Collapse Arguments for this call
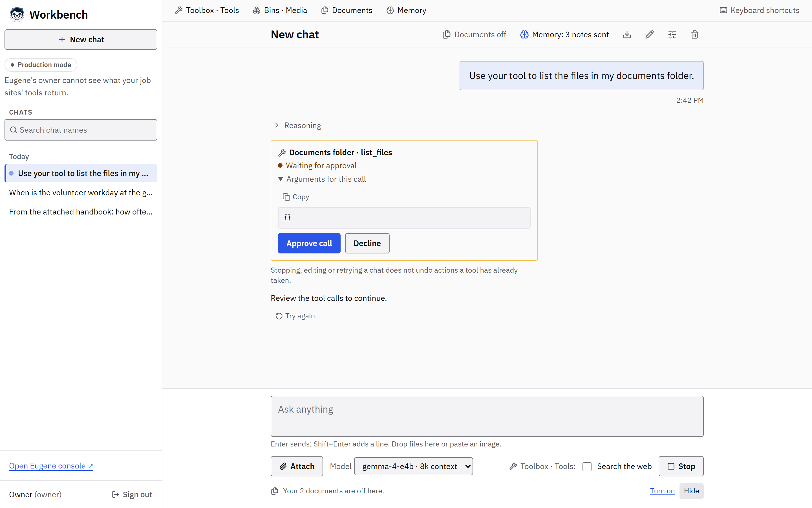 pyautogui.click(x=322, y=179)
